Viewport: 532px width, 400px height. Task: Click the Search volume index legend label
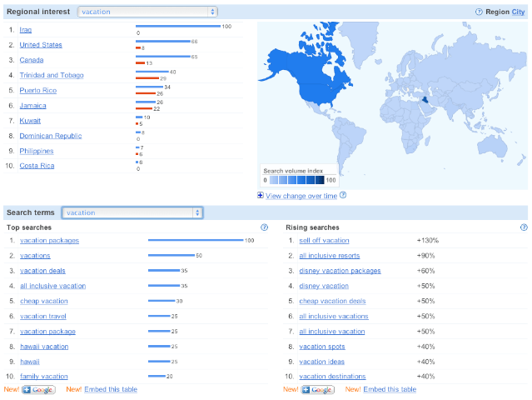pos(293,171)
